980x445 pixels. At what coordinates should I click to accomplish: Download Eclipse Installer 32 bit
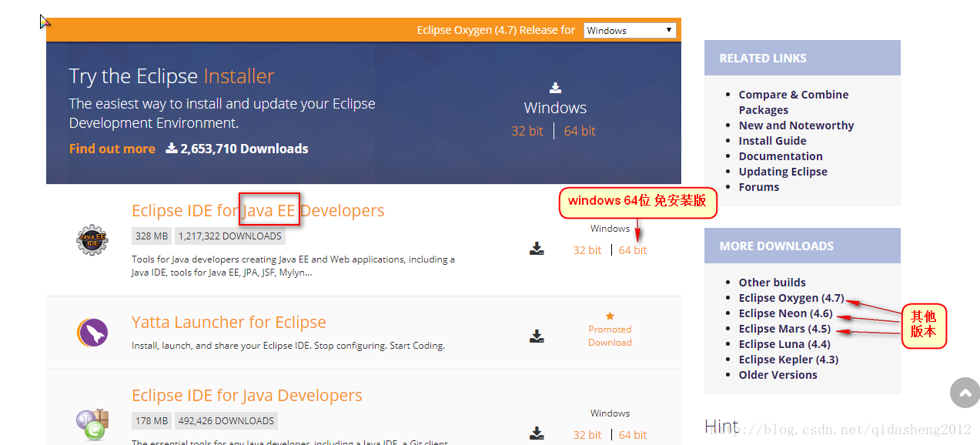coord(527,131)
